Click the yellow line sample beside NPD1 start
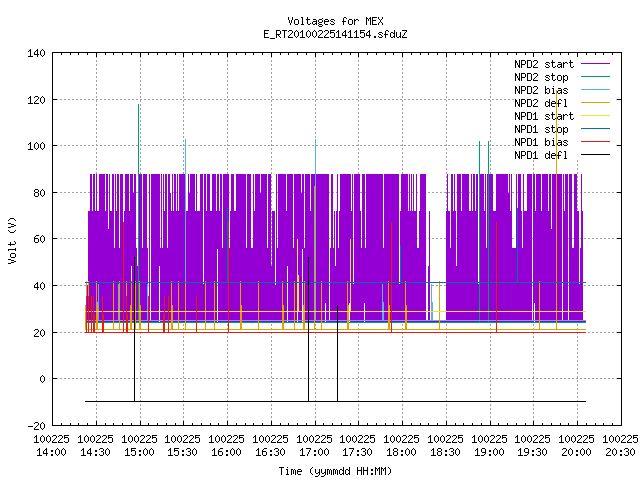 [x=596, y=116]
